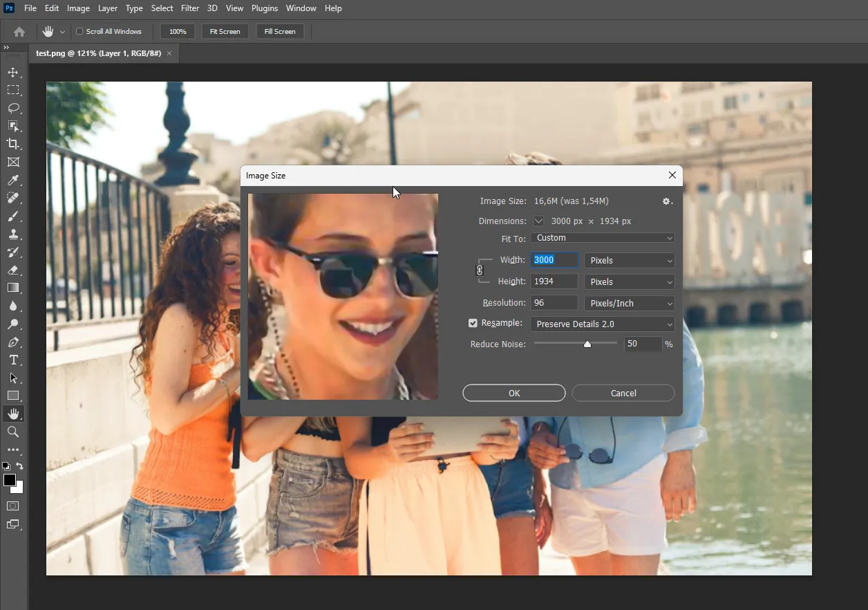The width and height of the screenshot is (868, 610).
Task: Select the Zoom tool
Action: [x=14, y=432]
